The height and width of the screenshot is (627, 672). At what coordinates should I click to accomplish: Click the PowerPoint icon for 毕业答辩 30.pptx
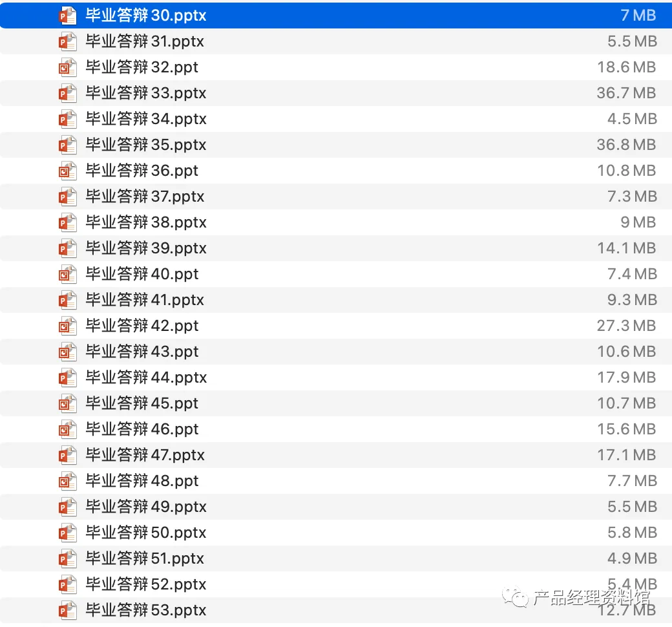pos(68,16)
